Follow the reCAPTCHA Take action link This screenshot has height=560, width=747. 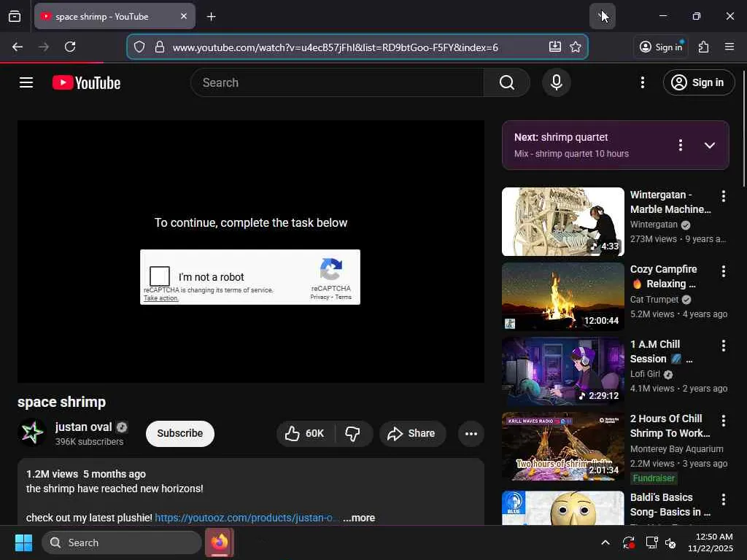tap(161, 298)
